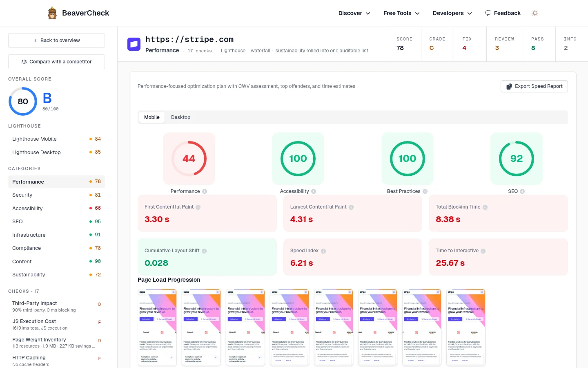Select Accessibility category in sidebar
This screenshot has width=588, height=368.
pyautogui.click(x=56, y=208)
